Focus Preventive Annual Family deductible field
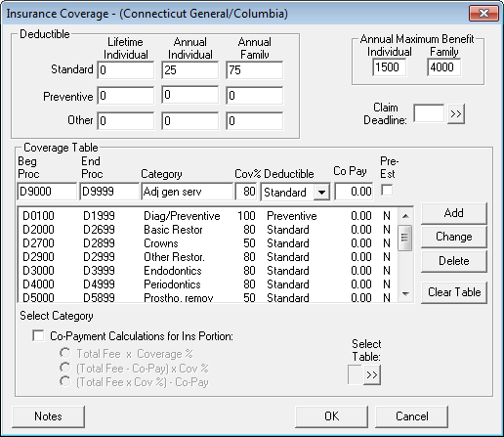The height and width of the screenshot is (437, 504). point(254,95)
